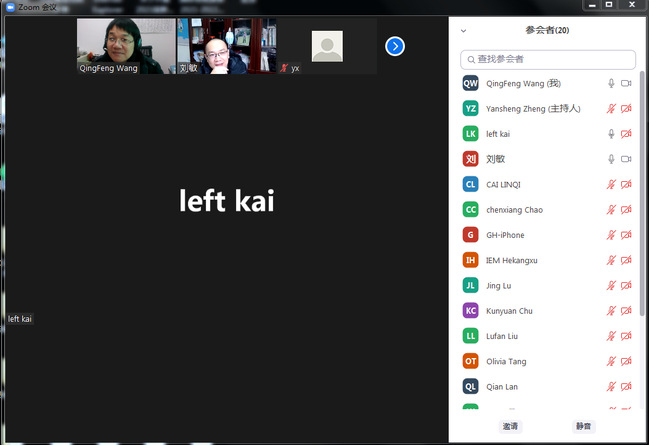Image resolution: width=649 pixels, height=445 pixels.
Task: Click the participants list scrollbar
Action: (642, 200)
